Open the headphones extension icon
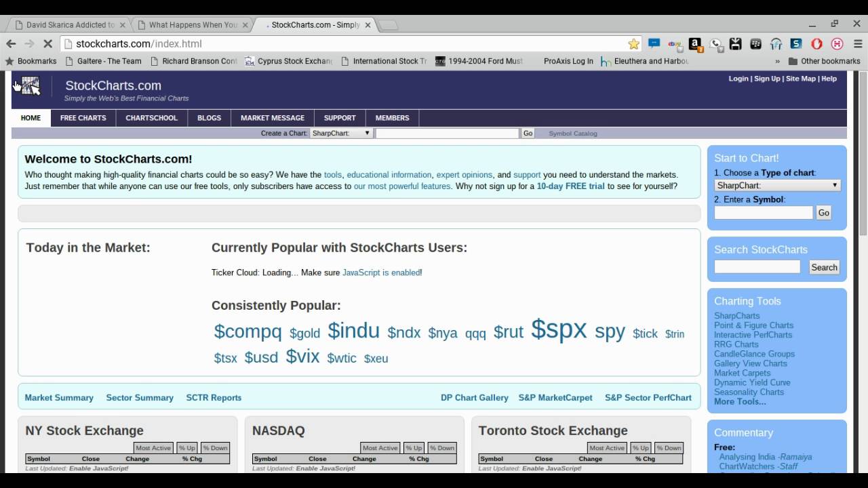Viewport: 868px width, 488px height. click(x=776, y=43)
